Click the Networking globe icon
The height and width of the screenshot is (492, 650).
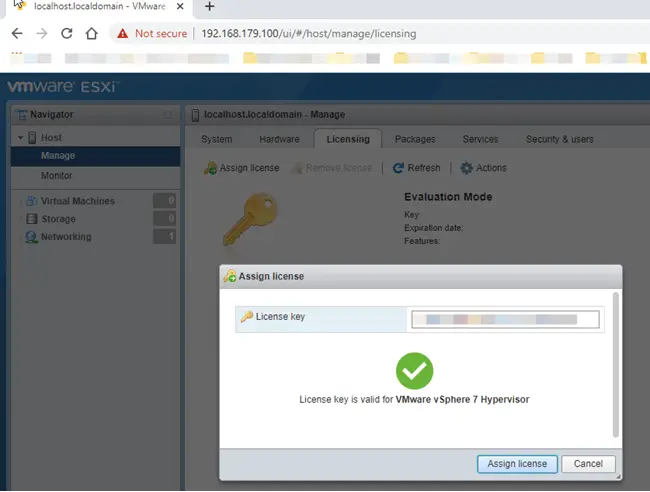pyautogui.click(x=31, y=237)
